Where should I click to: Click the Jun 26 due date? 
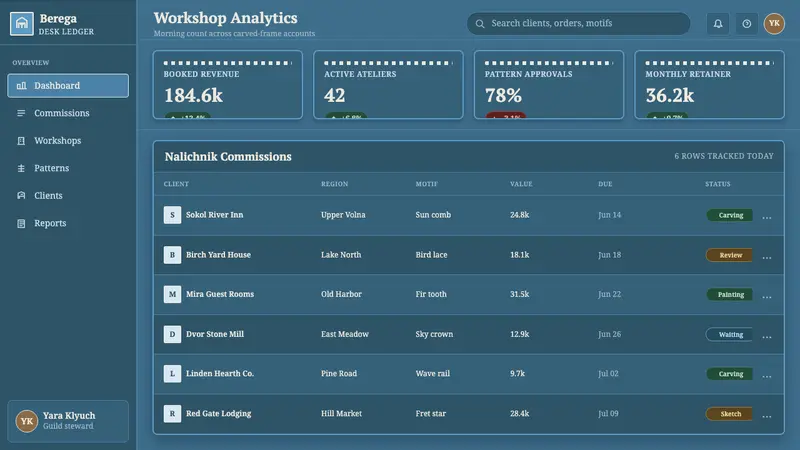click(610, 334)
